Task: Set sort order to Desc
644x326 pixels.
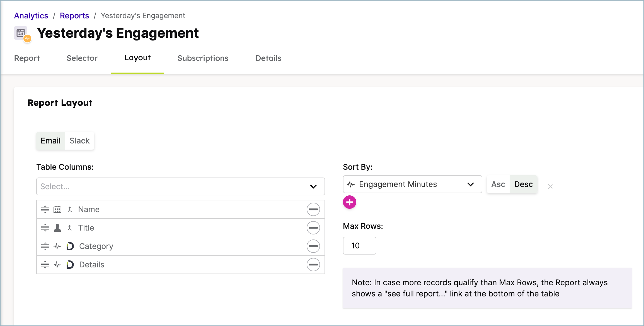Action: coord(523,184)
